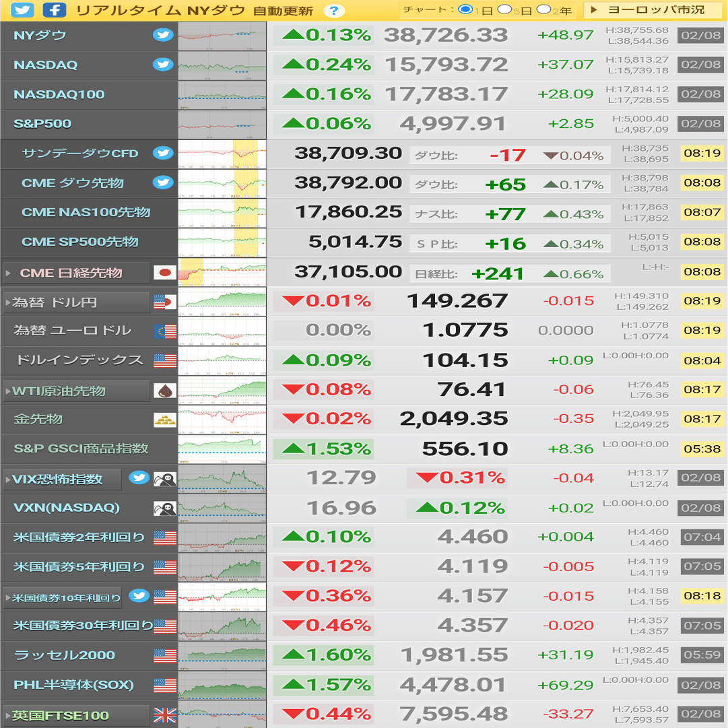Open the NASDAQ100 index link
The width and height of the screenshot is (728, 728).
click(x=59, y=94)
